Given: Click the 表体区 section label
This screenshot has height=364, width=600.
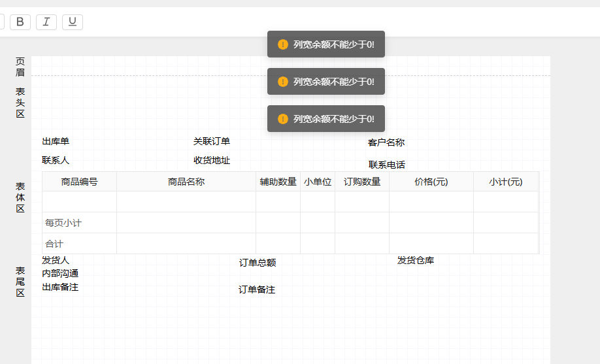Looking at the screenshot, I should 20,197.
